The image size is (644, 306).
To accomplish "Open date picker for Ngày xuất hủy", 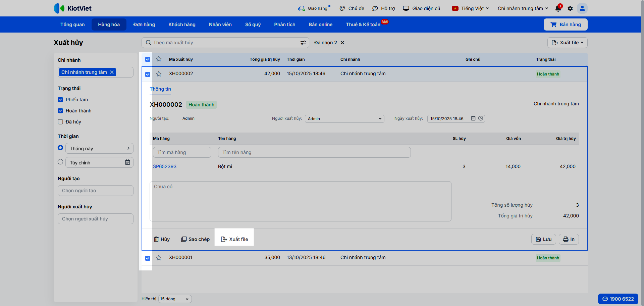I will tap(473, 118).
